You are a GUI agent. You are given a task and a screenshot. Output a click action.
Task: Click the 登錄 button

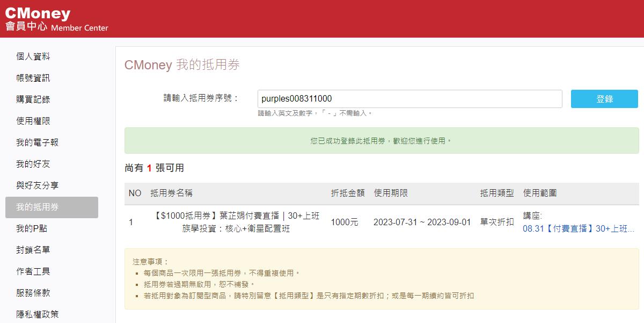[x=604, y=99]
